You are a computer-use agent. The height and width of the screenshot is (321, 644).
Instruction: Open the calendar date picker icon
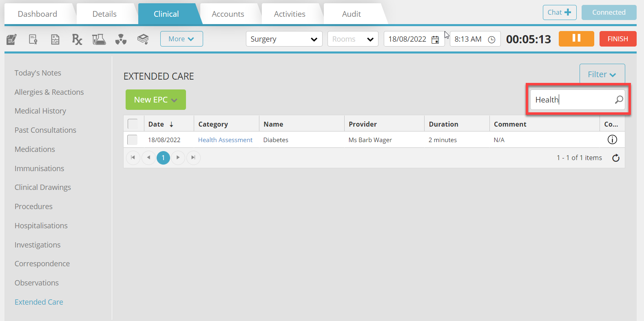(x=435, y=40)
